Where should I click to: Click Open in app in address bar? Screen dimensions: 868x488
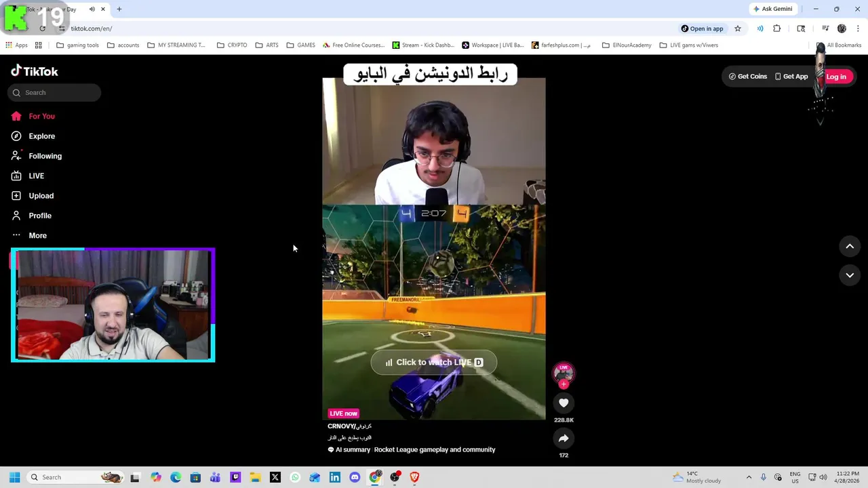pyautogui.click(x=702, y=28)
